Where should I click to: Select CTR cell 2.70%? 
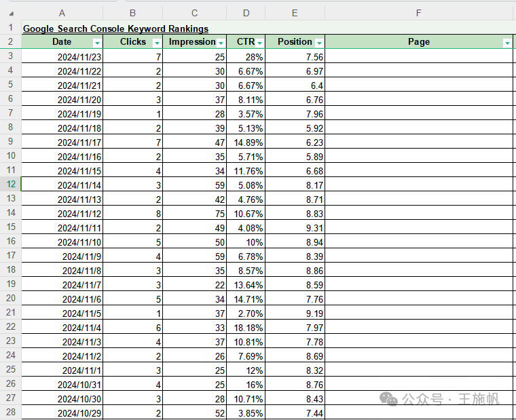246,313
